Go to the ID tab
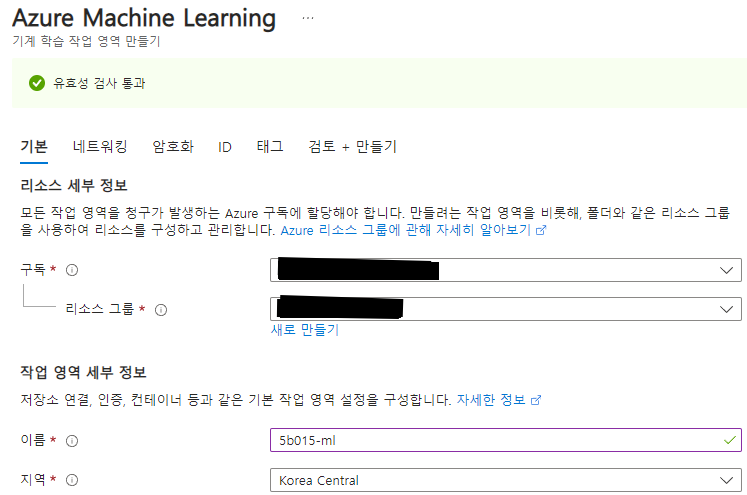The width and height of the screenshot is (747, 495). (225, 147)
